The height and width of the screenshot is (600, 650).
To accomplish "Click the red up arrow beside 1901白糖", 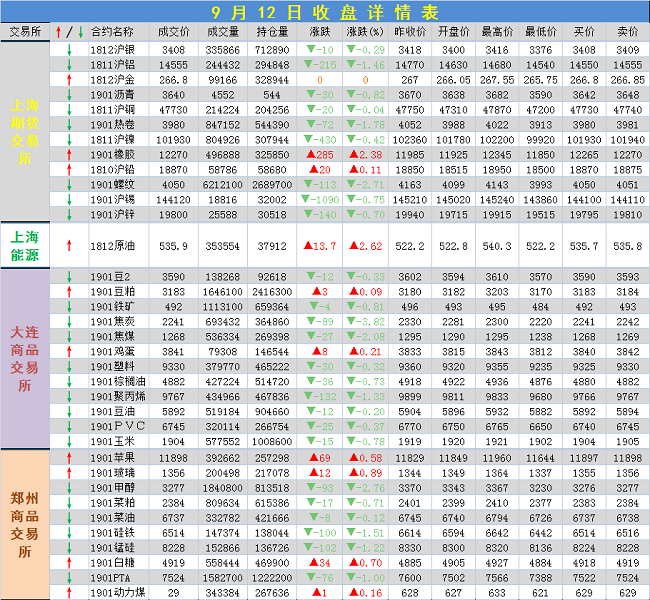I will click(68, 562).
